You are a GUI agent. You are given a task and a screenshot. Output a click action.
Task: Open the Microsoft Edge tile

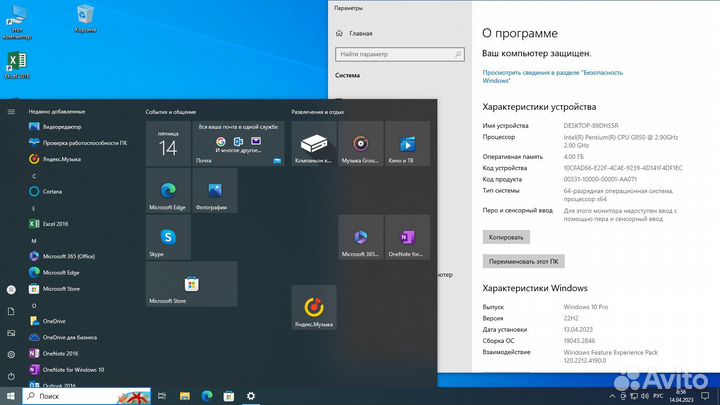click(x=168, y=191)
